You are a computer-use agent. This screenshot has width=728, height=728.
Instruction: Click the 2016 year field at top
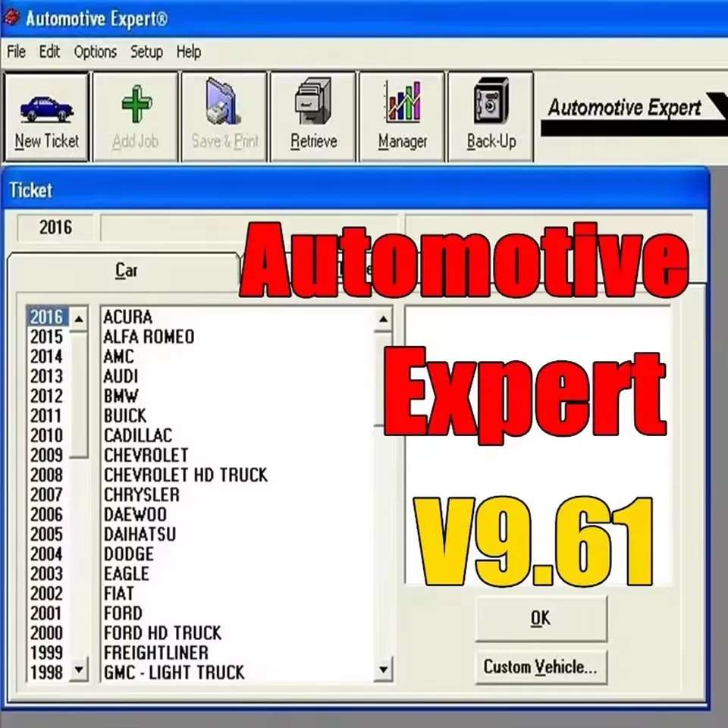pyautogui.click(x=55, y=227)
